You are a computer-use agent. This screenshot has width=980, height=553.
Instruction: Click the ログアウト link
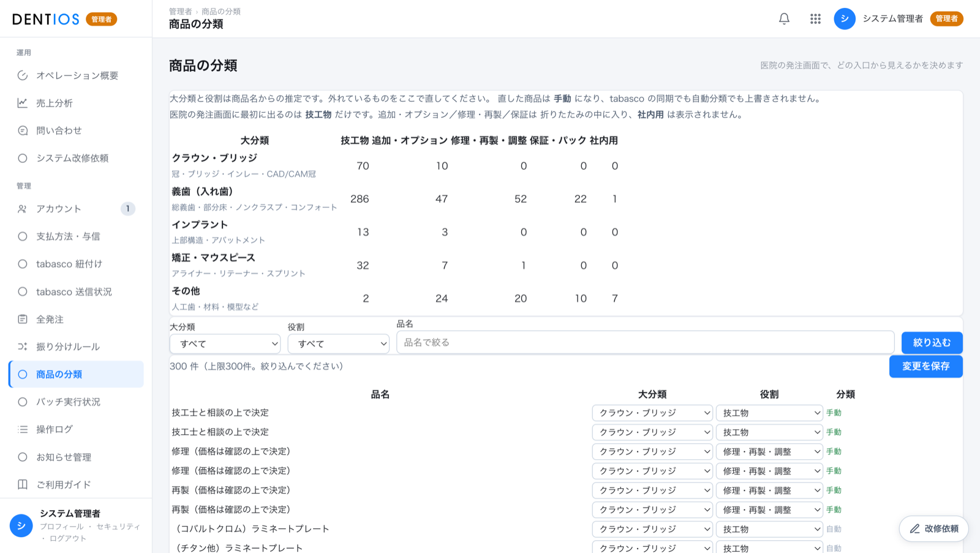pyautogui.click(x=68, y=538)
